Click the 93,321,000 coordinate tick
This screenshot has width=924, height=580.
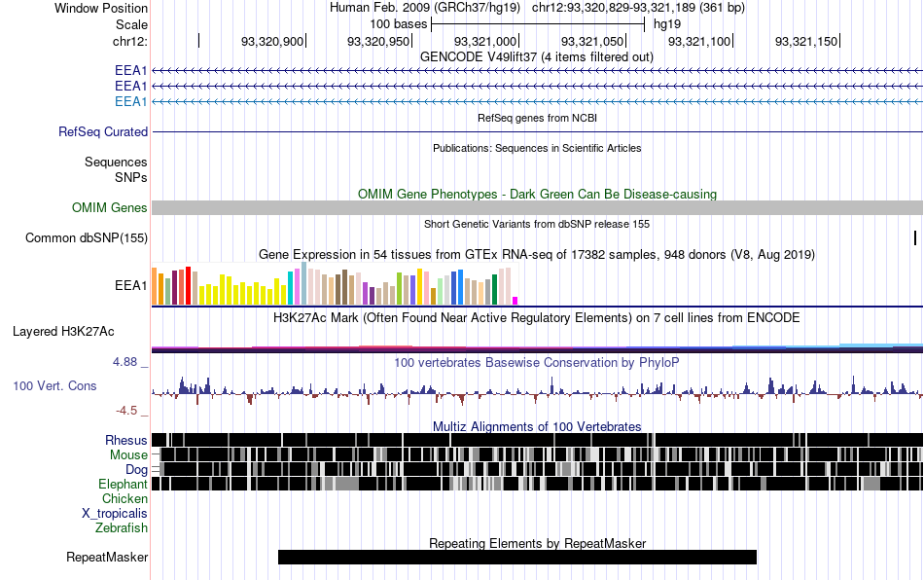(485, 41)
